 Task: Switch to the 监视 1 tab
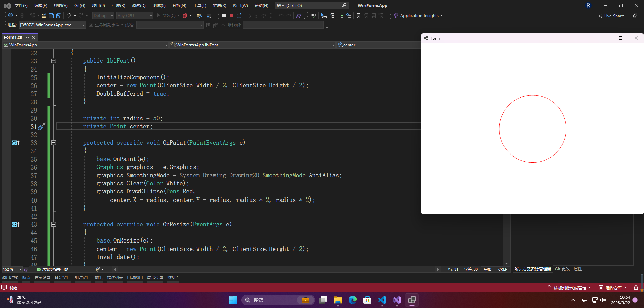(173, 278)
